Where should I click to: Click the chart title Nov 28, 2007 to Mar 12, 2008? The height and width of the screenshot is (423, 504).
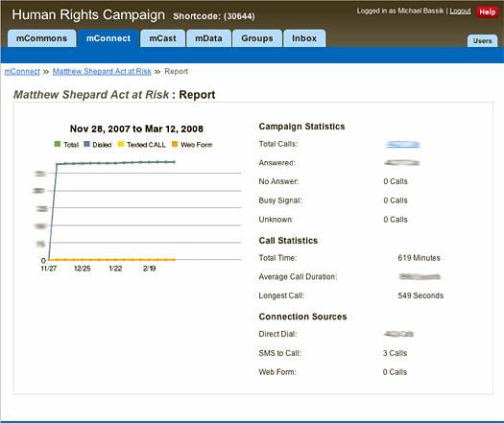pos(136,129)
